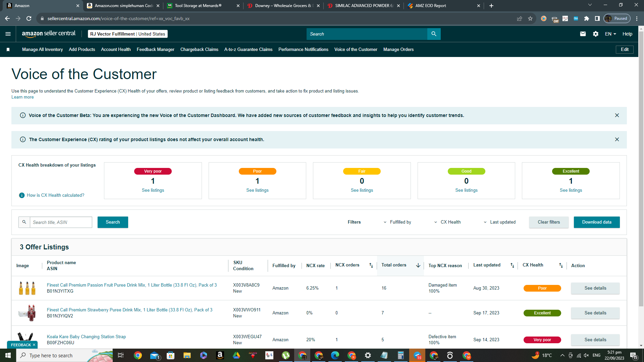Open Chargeback Claims

[199, 50]
